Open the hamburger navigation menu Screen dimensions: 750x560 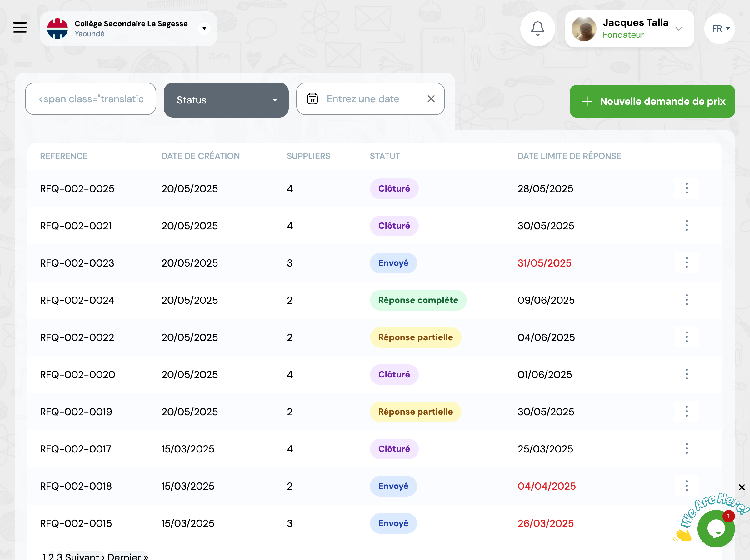[20, 27]
